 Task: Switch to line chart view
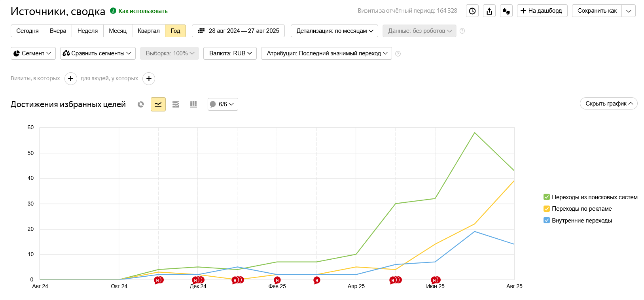click(x=158, y=104)
